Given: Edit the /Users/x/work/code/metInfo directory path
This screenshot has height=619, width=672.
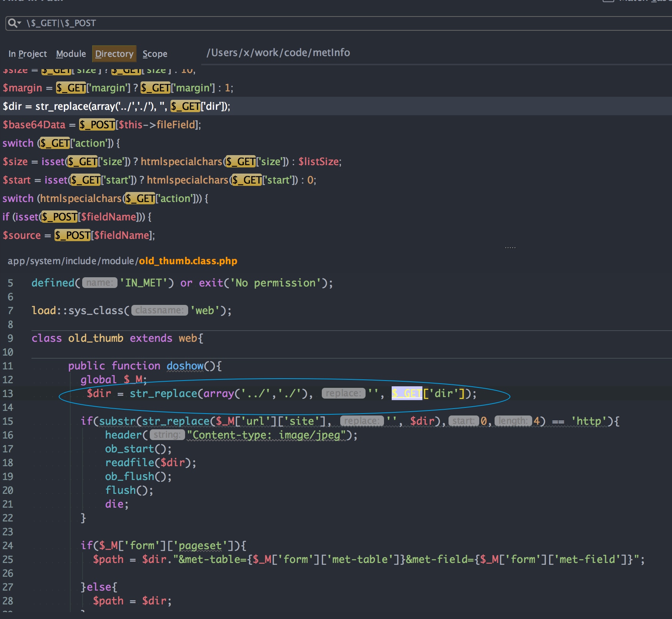Looking at the screenshot, I should [x=278, y=53].
